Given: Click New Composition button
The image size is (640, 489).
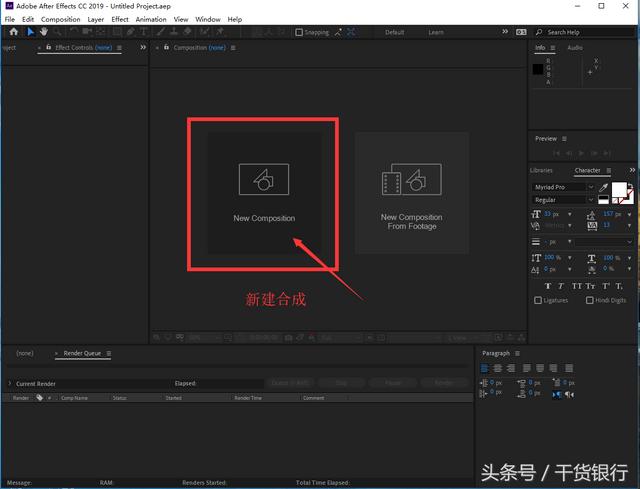Looking at the screenshot, I should tap(264, 193).
